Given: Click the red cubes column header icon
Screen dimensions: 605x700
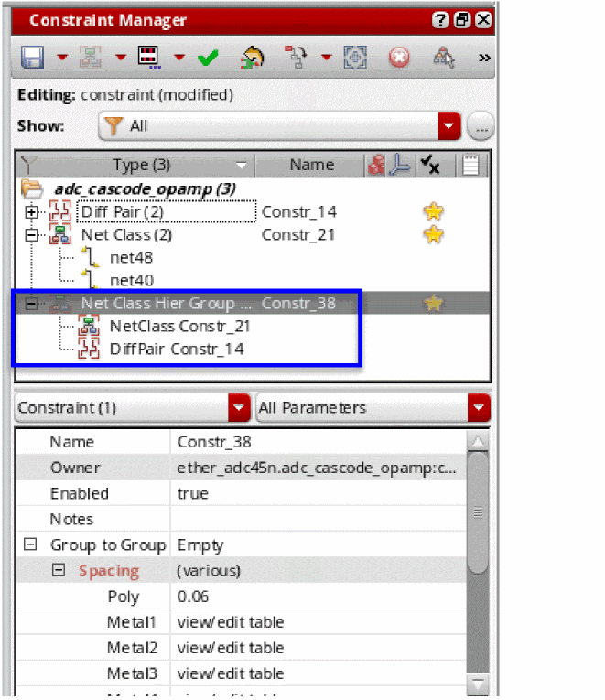Looking at the screenshot, I should pos(376,165).
